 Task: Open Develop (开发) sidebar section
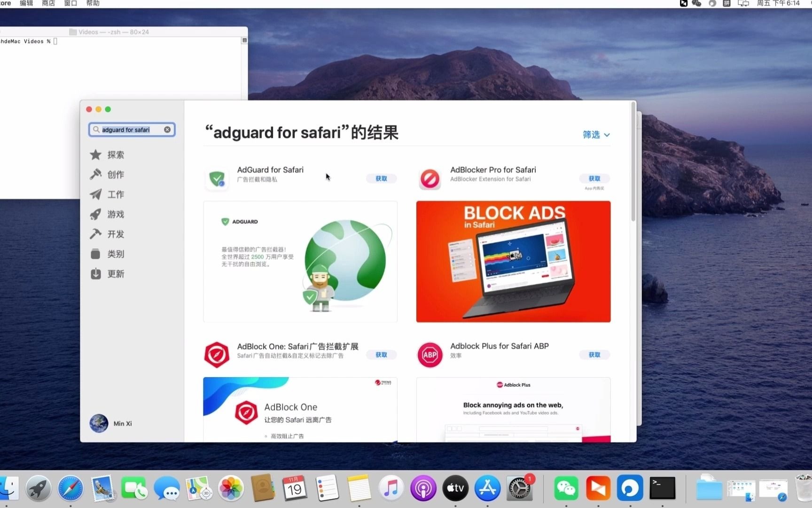[x=107, y=234]
